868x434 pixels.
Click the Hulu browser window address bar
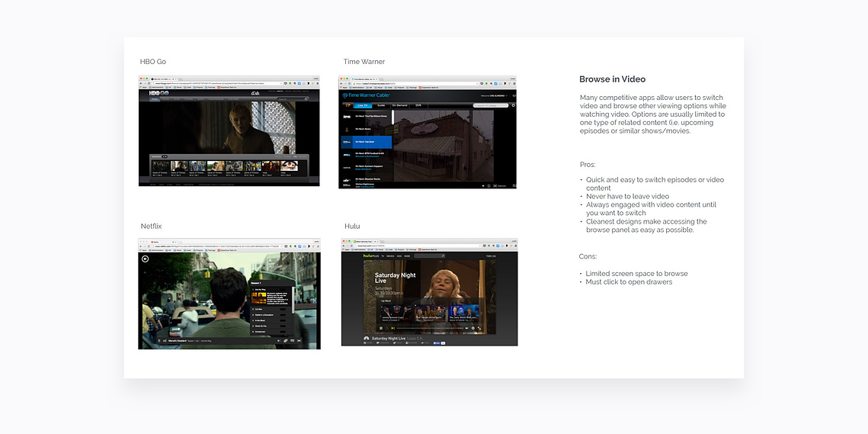click(x=418, y=246)
